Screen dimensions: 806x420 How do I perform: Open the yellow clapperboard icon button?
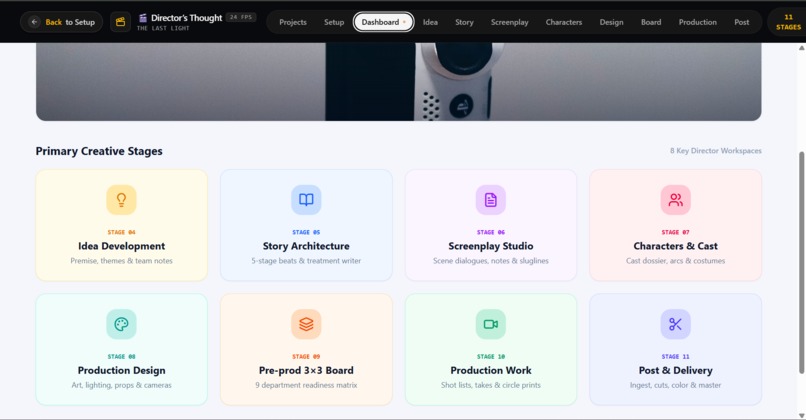[120, 22]
